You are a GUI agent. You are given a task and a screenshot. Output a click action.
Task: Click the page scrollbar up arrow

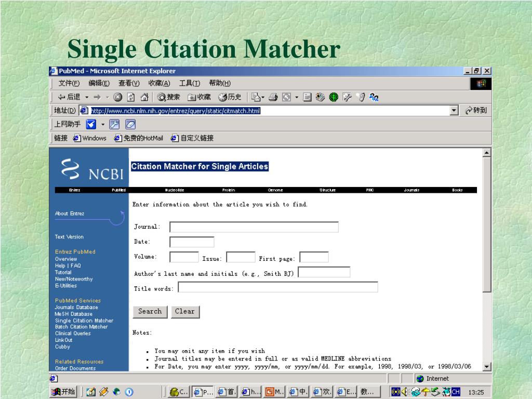pyautogui.click(x=487, y=153)
